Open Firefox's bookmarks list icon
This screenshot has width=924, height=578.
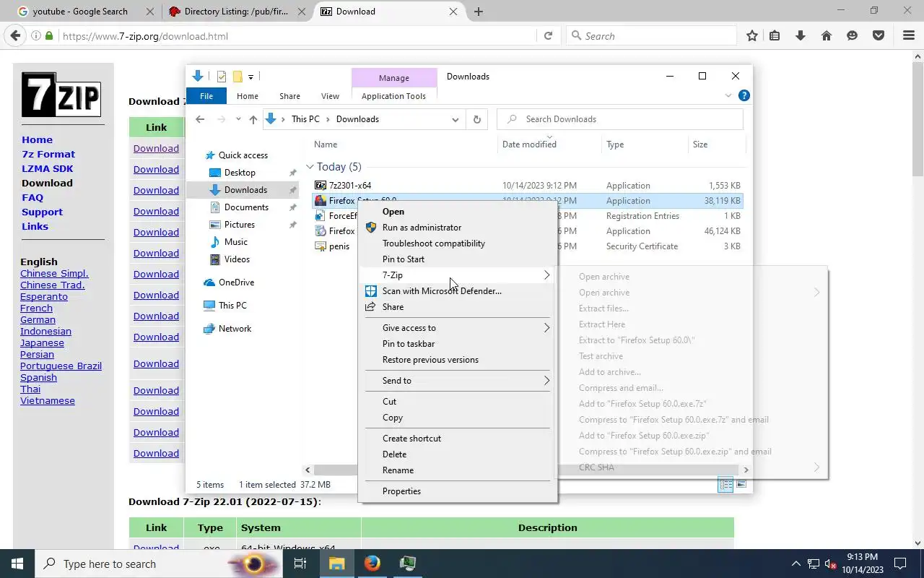[x=775, y=35]
